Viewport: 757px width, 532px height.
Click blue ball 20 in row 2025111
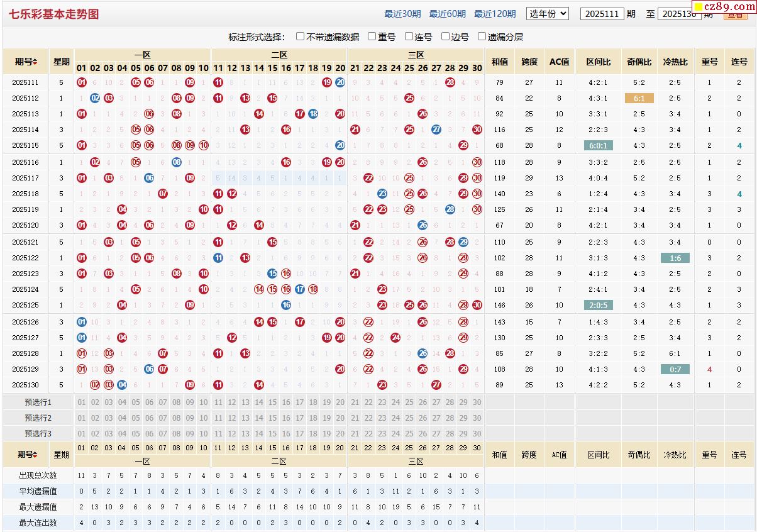click(340, 82)
